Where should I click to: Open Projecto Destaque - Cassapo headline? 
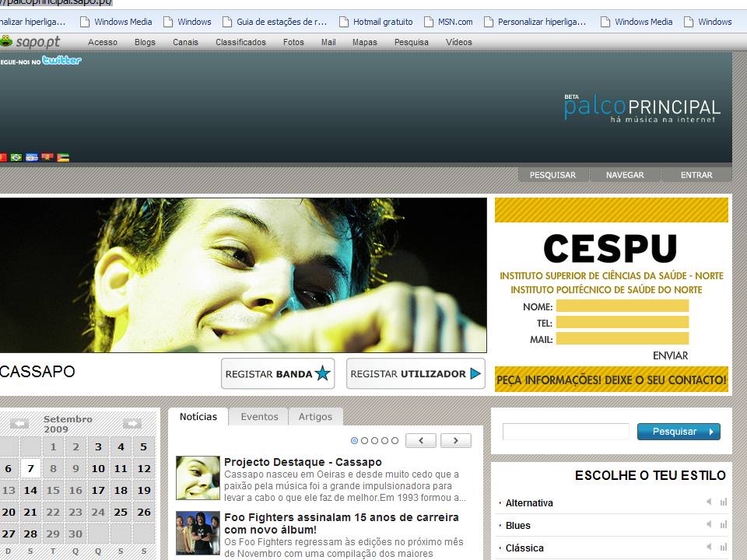pyautogui.click(x=303, y=462)
